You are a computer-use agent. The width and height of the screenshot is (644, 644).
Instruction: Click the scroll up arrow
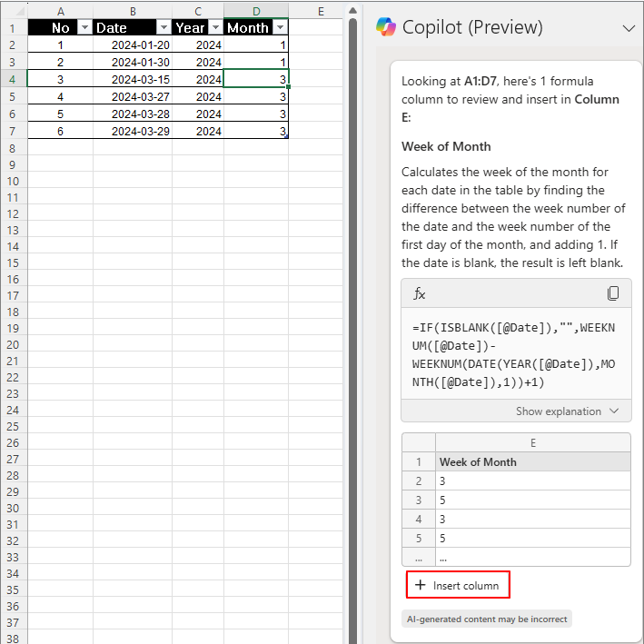tap(352, 11)
